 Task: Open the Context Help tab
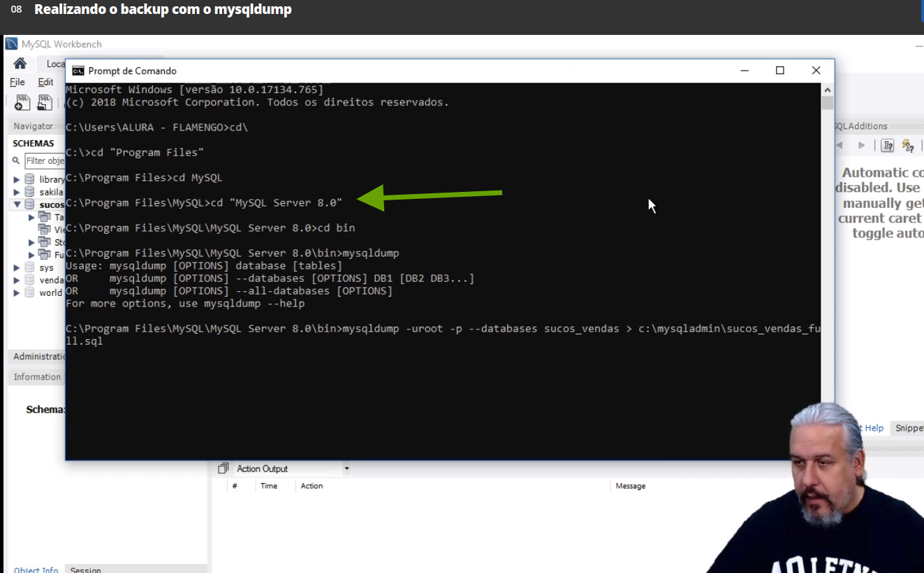[x=872, y=428]
